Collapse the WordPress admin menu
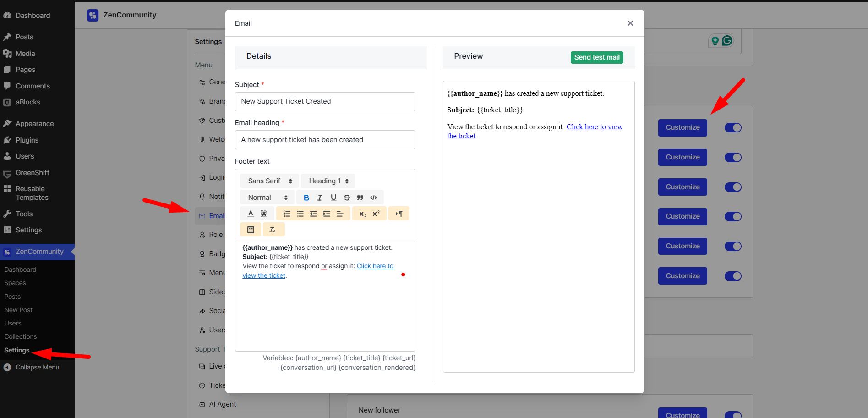868x418 pixels. click(37, 367)
